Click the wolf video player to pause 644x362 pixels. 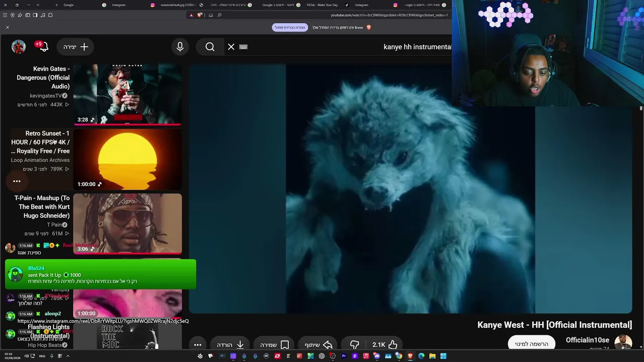pos(410,189)
